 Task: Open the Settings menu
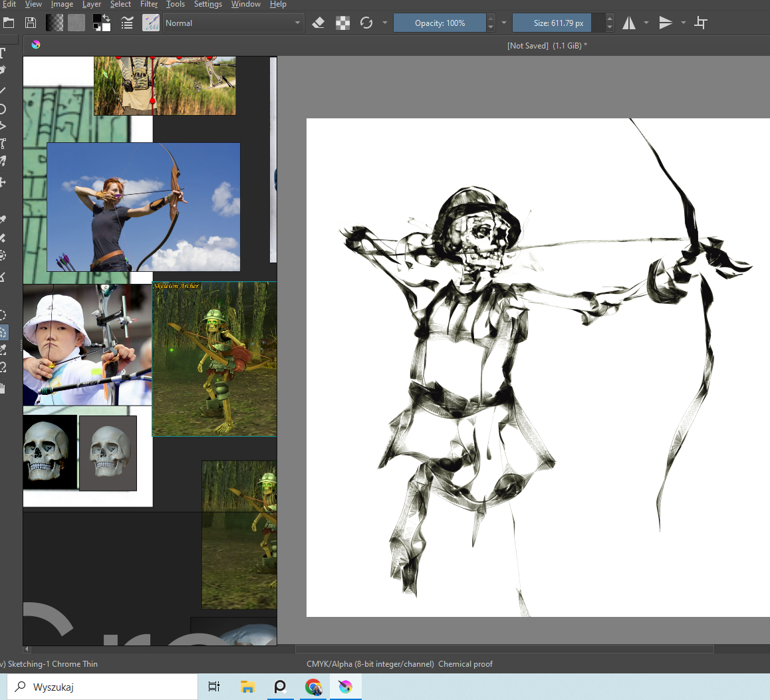click(x=207, y=5)
